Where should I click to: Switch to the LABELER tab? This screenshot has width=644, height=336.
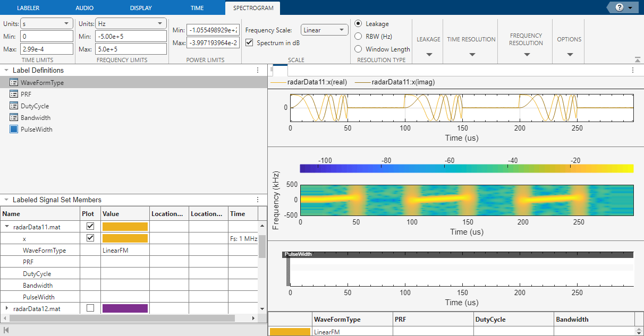tap(28, 8)
